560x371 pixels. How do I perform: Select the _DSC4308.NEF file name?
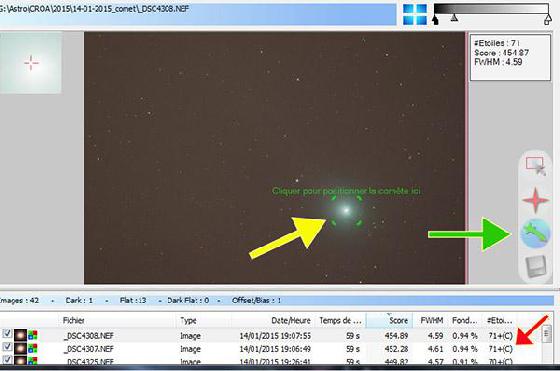89,336
